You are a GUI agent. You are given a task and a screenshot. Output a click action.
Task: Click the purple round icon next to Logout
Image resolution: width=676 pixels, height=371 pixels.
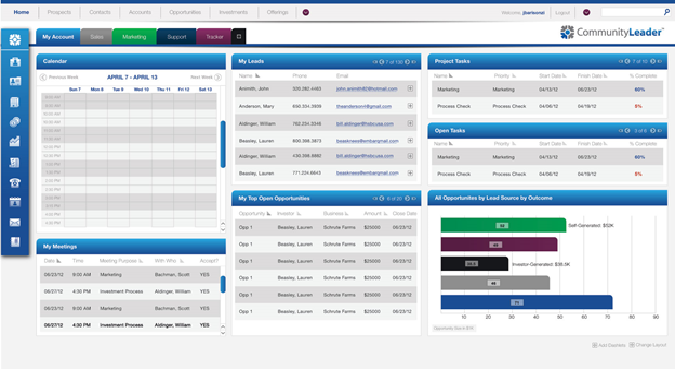[x=586, y=12]
